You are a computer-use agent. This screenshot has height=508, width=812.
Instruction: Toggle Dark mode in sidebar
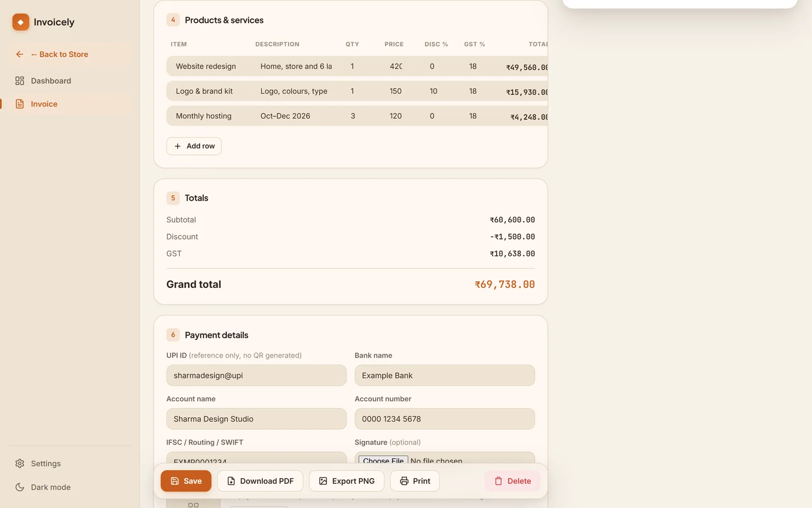70,487
